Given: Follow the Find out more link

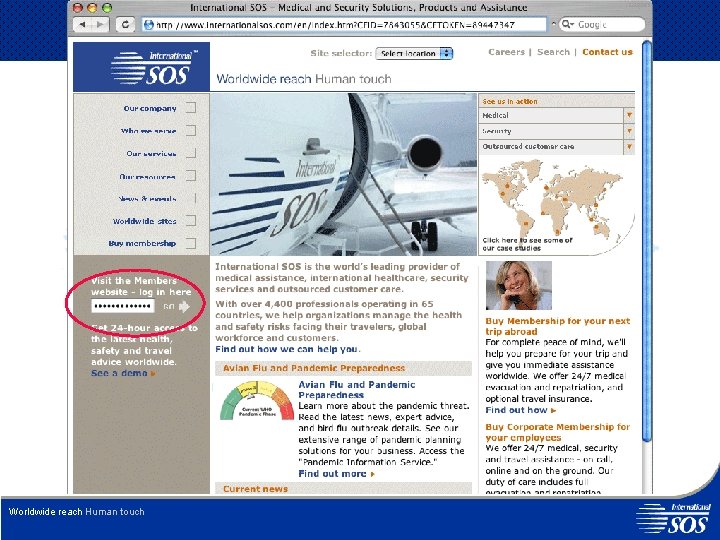Looking at the screenshot, I should point(336,473).
